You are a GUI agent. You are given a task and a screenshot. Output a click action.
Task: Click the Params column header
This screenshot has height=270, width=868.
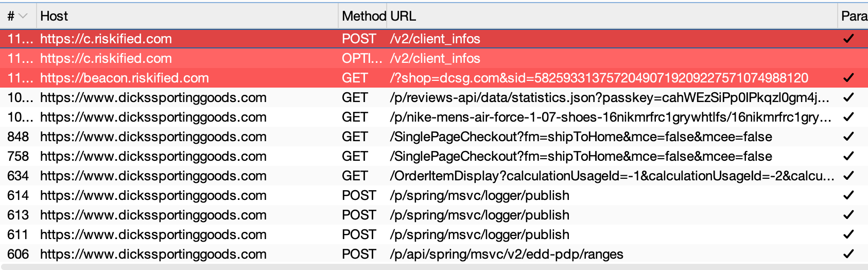pyautogui.click(x=854, y=16)
